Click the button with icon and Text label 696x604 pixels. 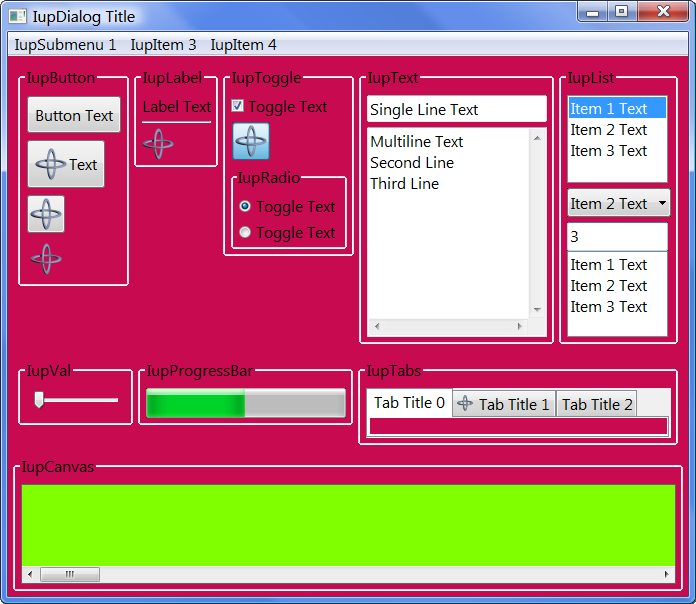pos(66,164)
